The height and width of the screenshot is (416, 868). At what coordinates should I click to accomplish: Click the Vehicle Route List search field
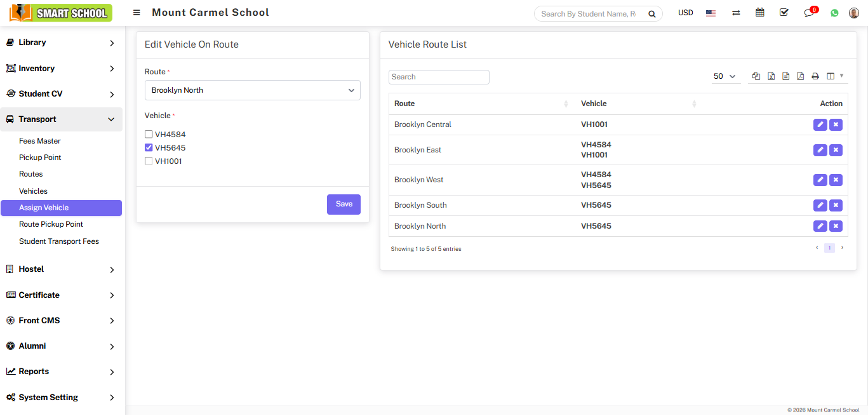439,77
